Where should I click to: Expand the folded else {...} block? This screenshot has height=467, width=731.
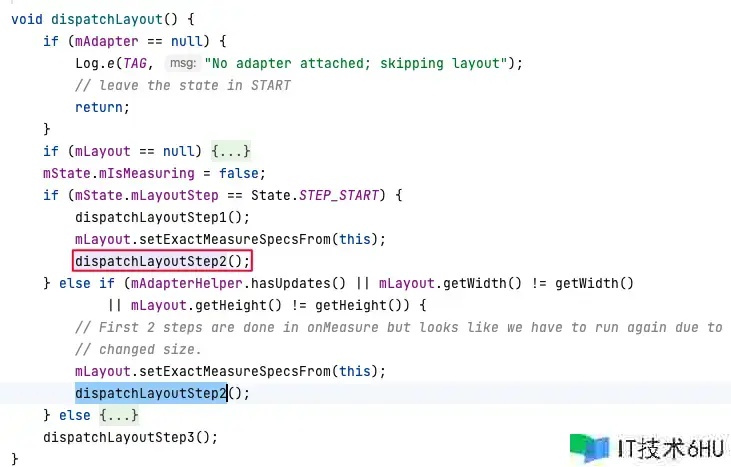pos(118,415)
